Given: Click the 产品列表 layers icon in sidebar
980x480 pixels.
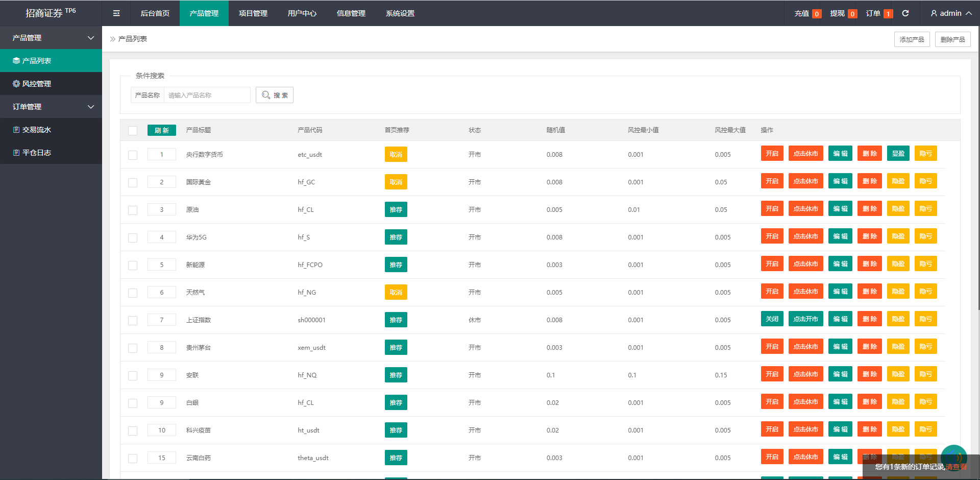Looking at the screenshot, I should pyautogui.click(x=16, y=61).
